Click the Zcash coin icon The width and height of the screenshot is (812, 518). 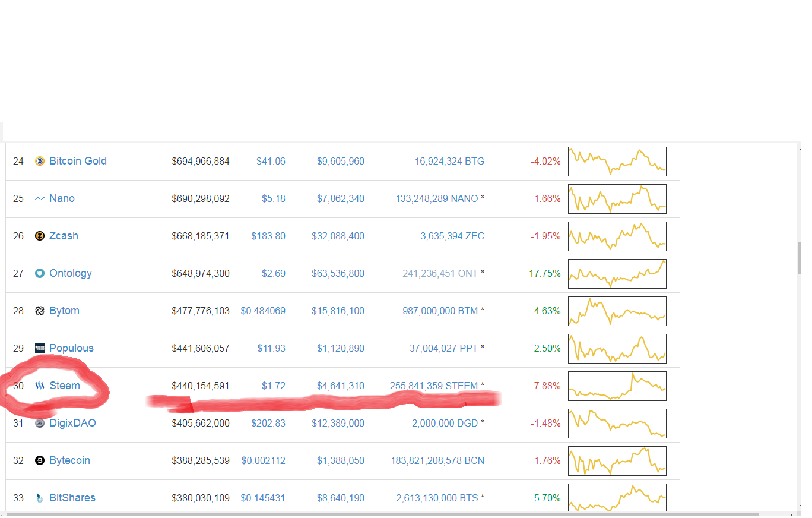[40, 236]
